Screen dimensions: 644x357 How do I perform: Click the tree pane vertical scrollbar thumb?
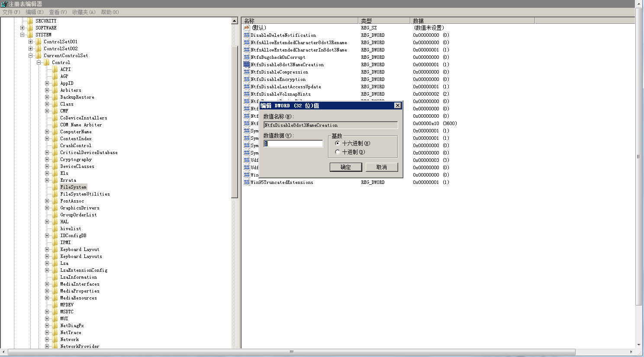point(235,122)
